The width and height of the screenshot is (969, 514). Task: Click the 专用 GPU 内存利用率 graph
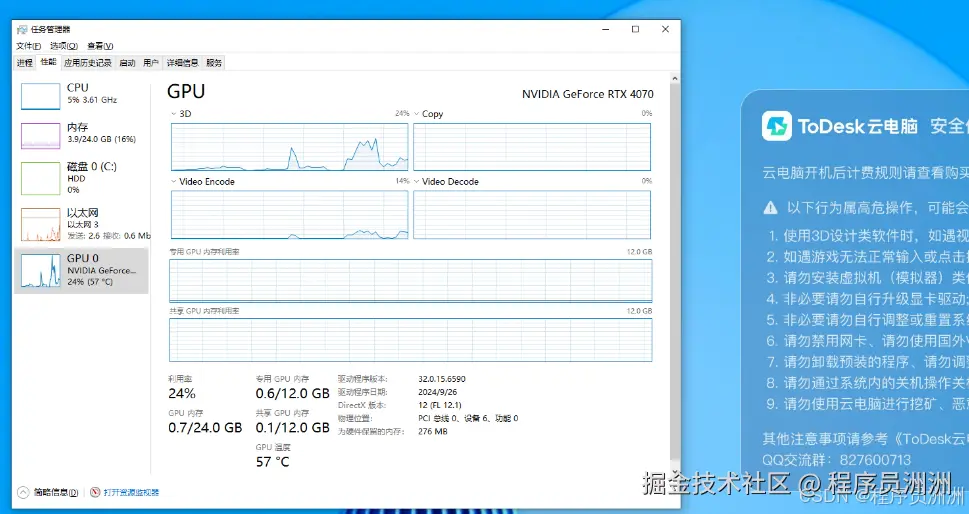pyautogui.click(x=410, y=280)
